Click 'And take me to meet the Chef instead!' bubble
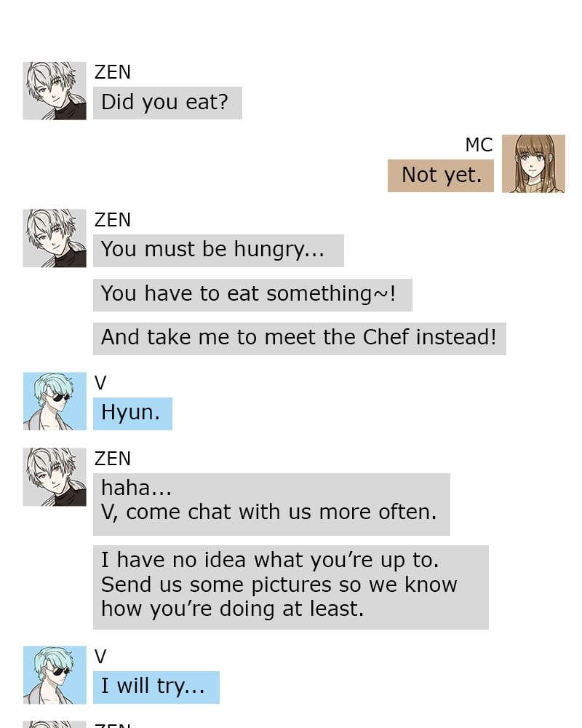Screen dimensions: 582x728 (299, 339)
